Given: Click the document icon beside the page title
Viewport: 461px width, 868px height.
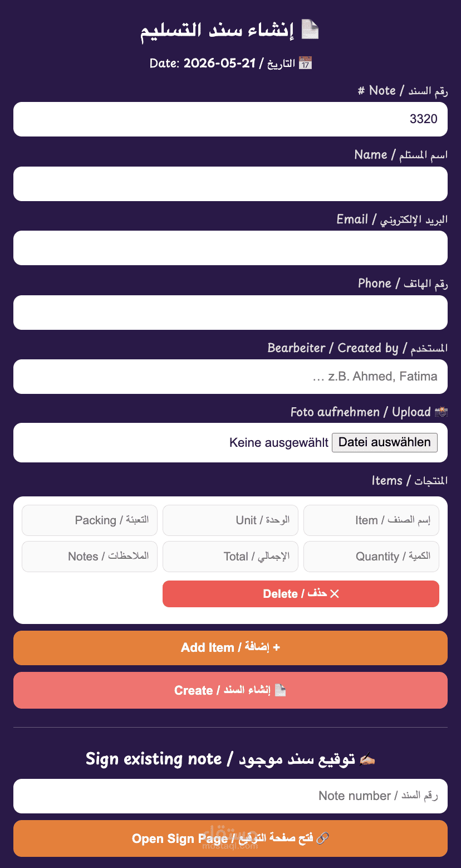Looking at the screenshot, I should tap(310, 30).
